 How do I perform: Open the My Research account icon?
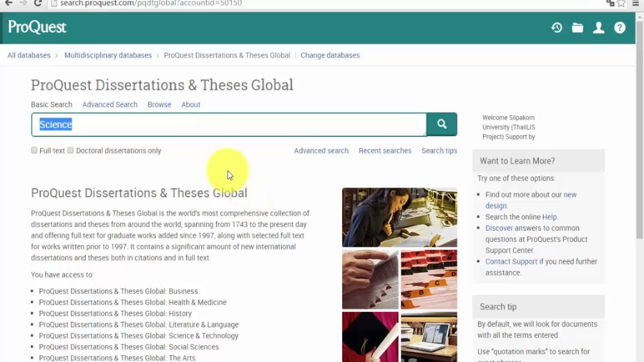(x=599, y=28)
